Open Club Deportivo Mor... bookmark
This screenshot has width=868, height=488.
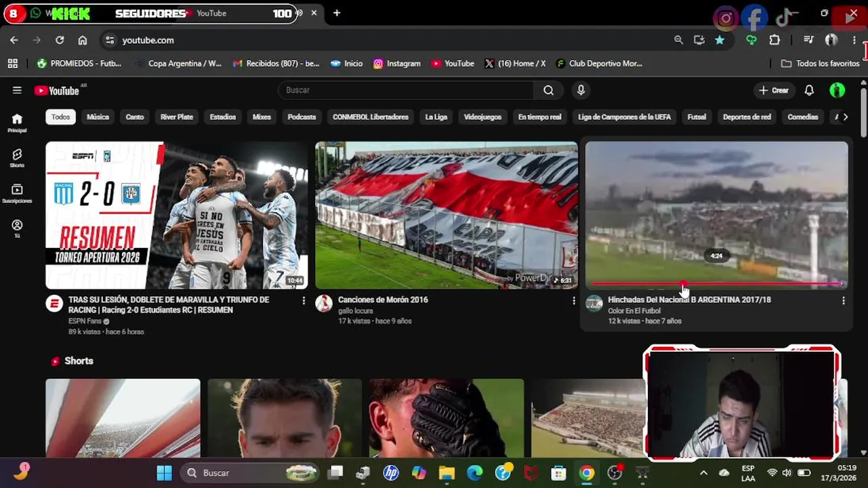(599, 63)
